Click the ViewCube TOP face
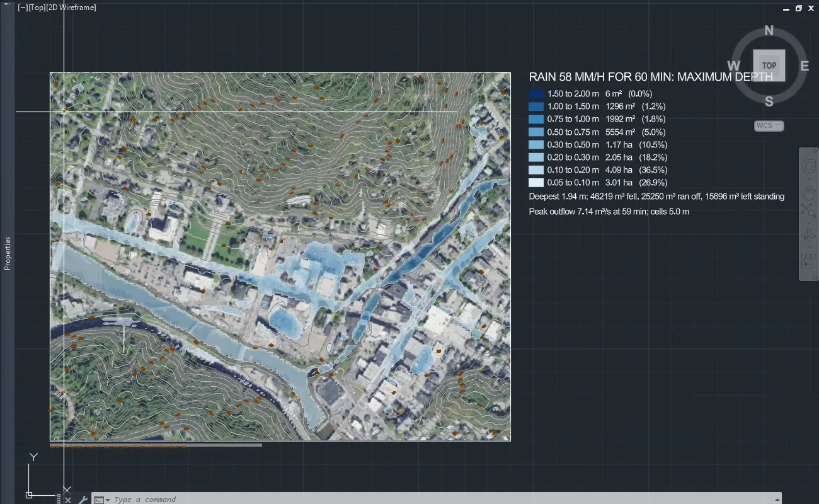This screenshot has width=819, height=504. tap(769, 66)
